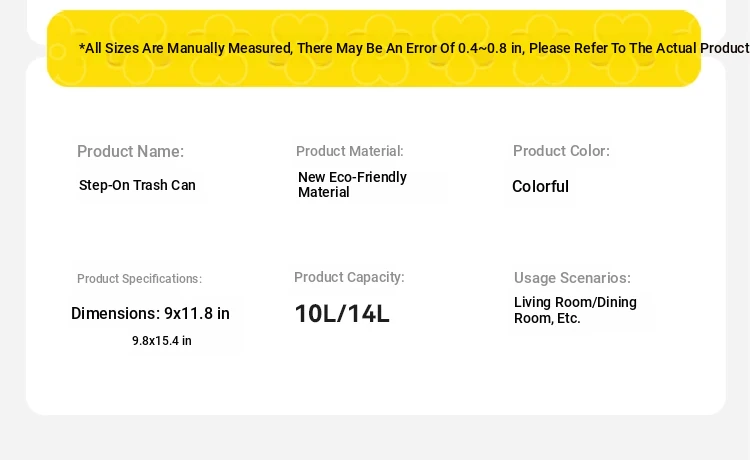The width and height of the screenshot is (750, 460).
Task: Click 'Dimensions: 9x11.8 in' text
Action: click(x=150, y=314)
